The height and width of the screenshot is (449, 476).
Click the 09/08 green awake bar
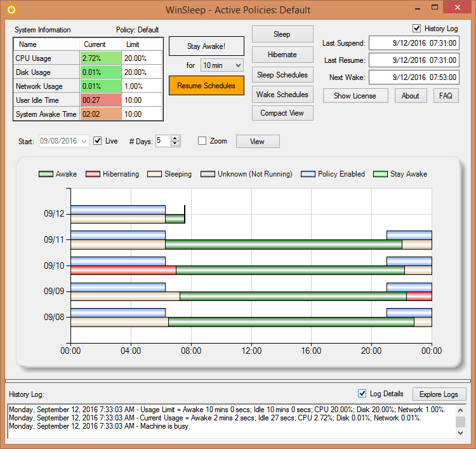291,322
